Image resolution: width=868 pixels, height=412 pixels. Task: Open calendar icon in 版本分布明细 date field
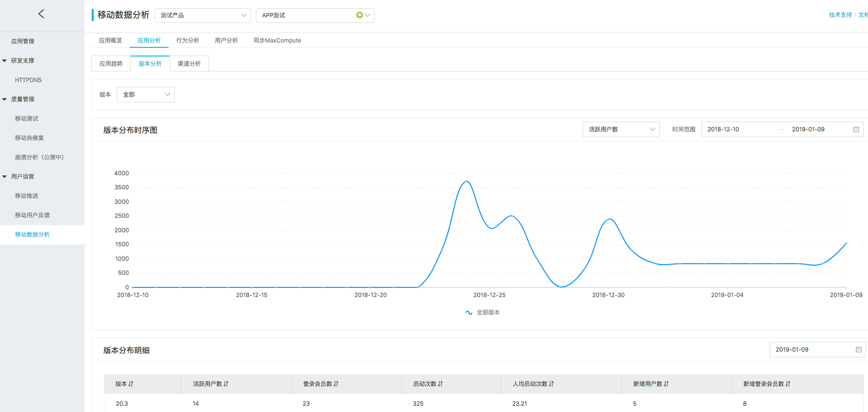[x=858, y=350]
